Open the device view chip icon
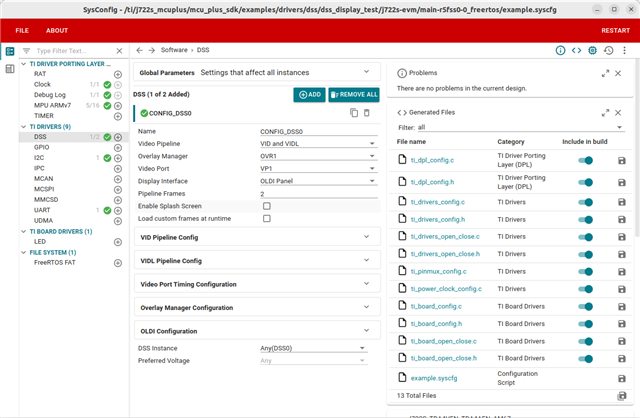Viewport: 640px width, 418px height. (x=592, y=50)
